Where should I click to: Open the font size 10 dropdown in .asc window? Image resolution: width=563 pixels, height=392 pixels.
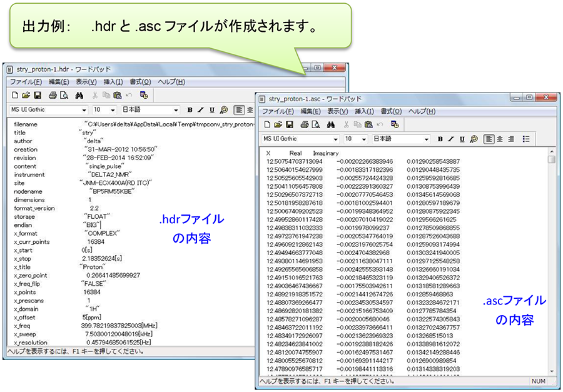click(364, 139)
